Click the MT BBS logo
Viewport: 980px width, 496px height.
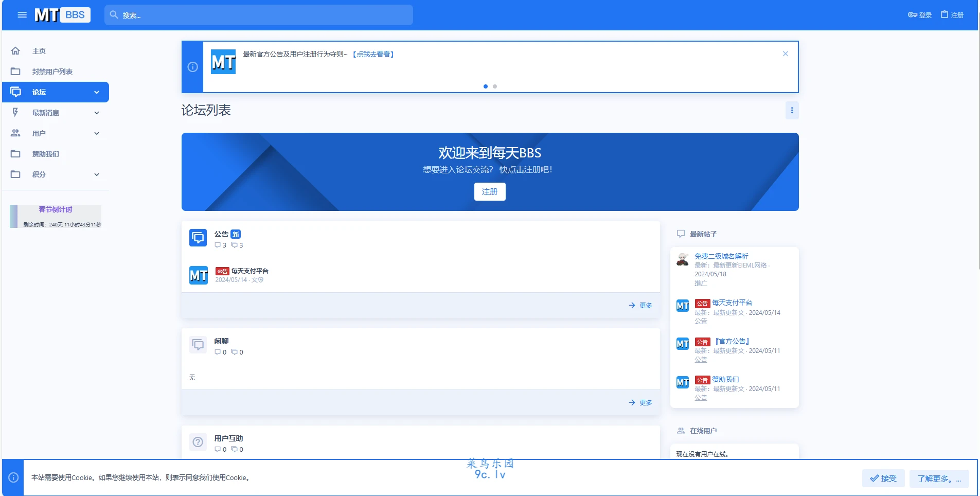[62, 15]
